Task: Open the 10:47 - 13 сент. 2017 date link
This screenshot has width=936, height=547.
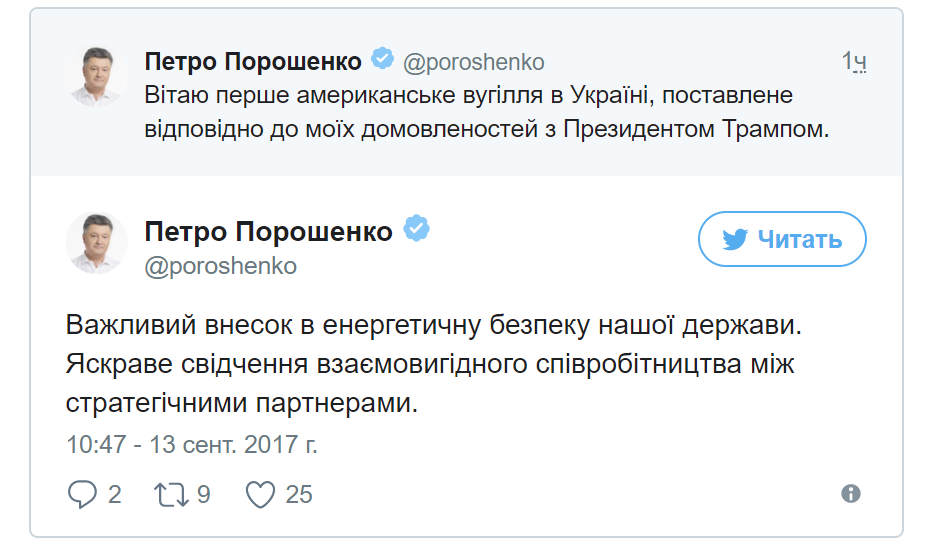Action: click(x=192, y=444)
